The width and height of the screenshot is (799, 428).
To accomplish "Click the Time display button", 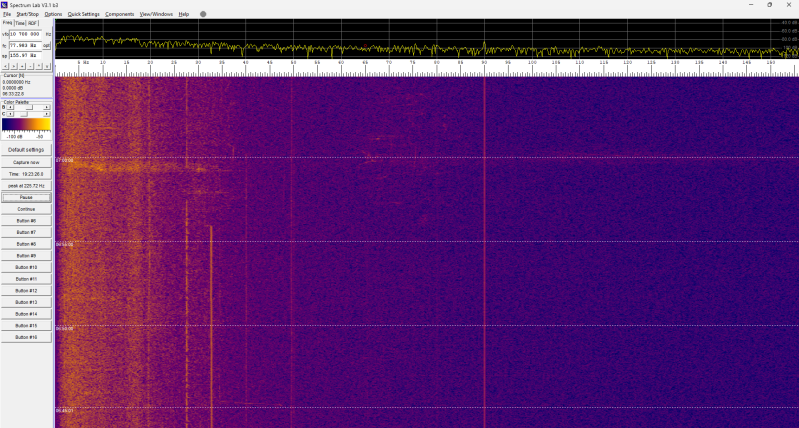I will [x=26, y=174].
